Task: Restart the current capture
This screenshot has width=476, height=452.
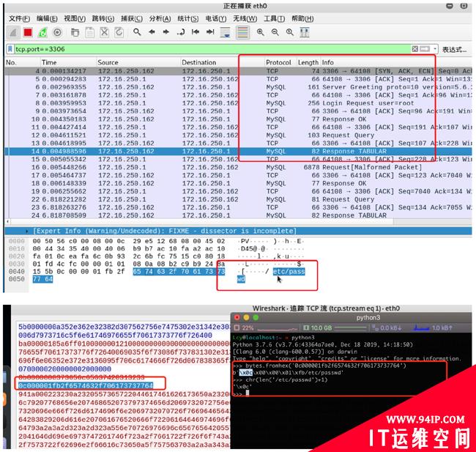Action: click(42, 32)
